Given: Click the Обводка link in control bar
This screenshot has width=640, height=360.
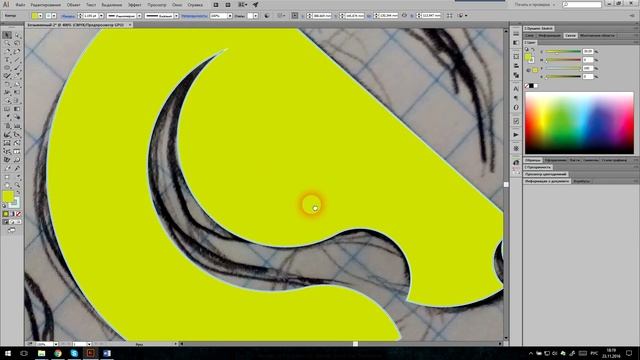Looking at the screenshot, I should 68,16.
